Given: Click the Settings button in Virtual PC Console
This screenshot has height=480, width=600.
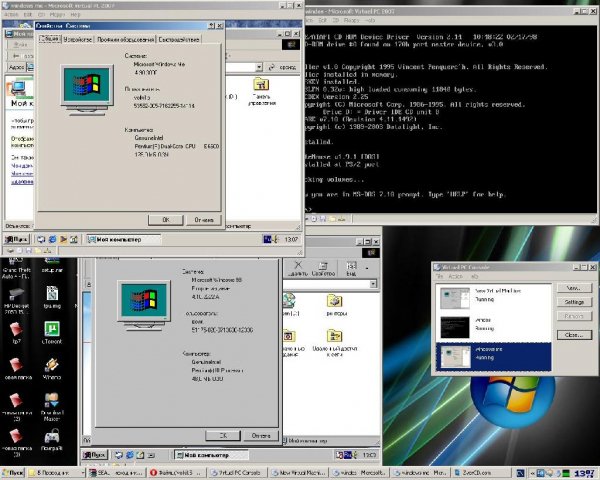Looking at the screenshot, I should click(574, 302).
